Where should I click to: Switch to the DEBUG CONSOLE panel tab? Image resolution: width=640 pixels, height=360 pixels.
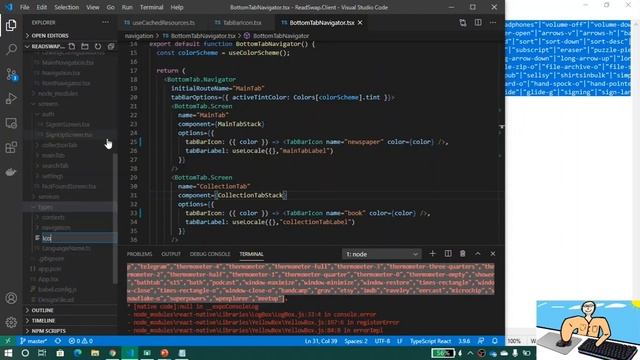coord(210,254)
